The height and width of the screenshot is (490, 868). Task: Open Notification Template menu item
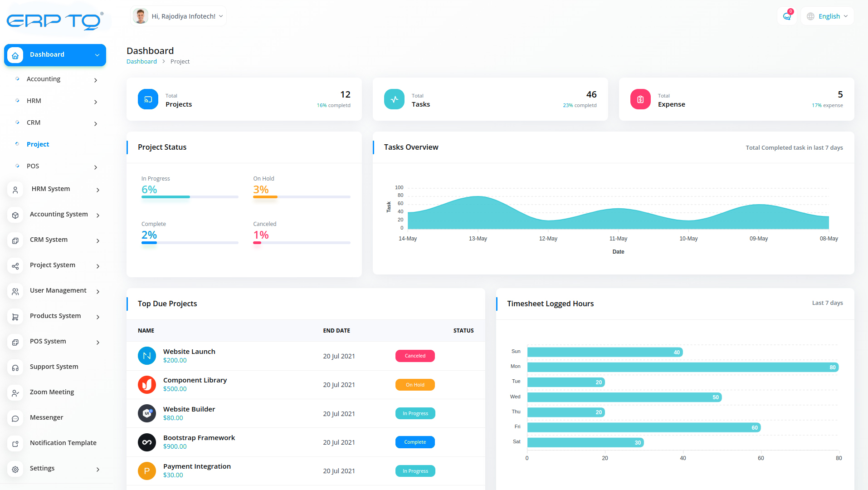click(x=63, y=443)
